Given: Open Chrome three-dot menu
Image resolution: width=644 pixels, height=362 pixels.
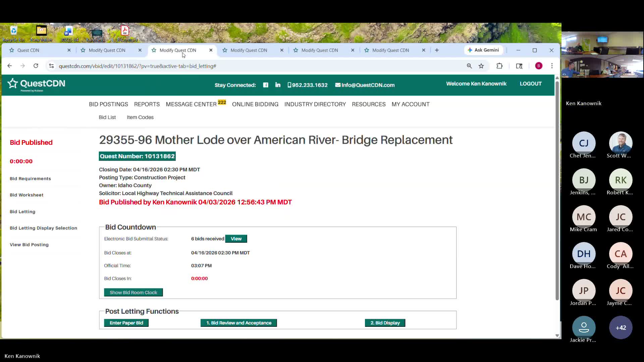Looking at the screenshot, I should tap(552, 66).
